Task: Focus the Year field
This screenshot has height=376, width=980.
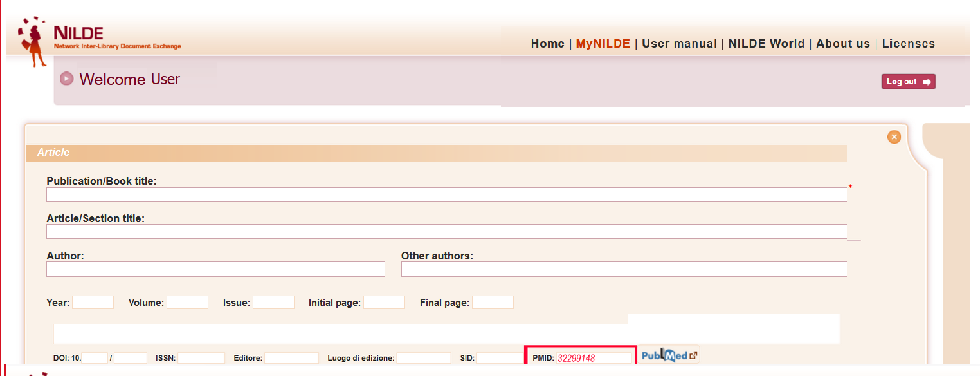Action: click(93, 303)
